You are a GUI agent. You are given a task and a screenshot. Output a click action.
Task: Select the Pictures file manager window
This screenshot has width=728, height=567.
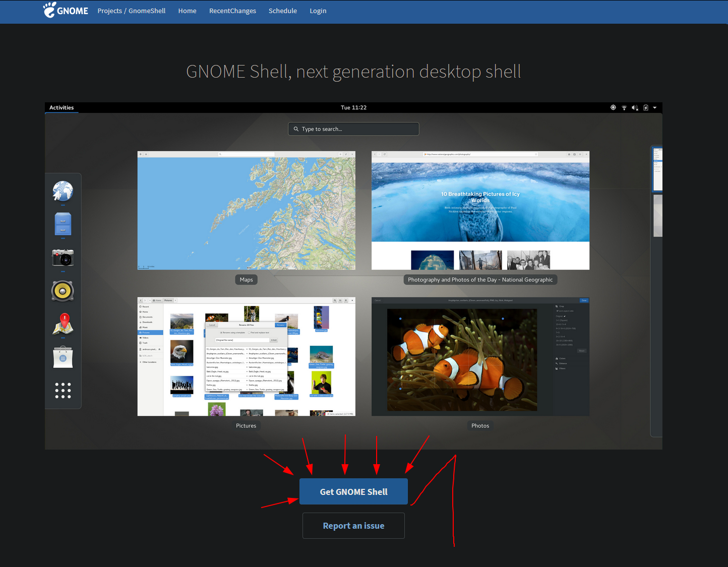tap(246, 356)
